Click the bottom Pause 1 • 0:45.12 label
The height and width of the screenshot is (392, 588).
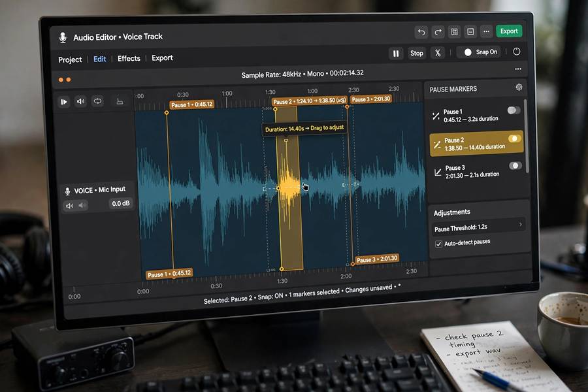click(x=169, y=274)
